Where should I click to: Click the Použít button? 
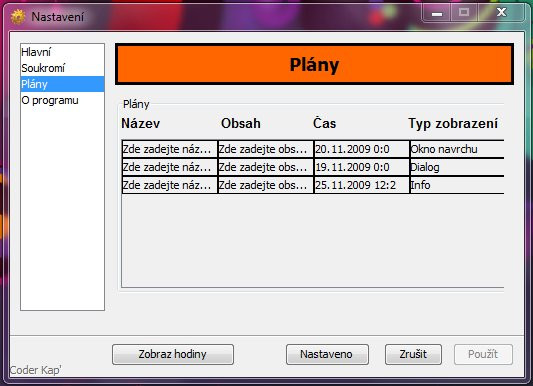[x=483, y=354]
